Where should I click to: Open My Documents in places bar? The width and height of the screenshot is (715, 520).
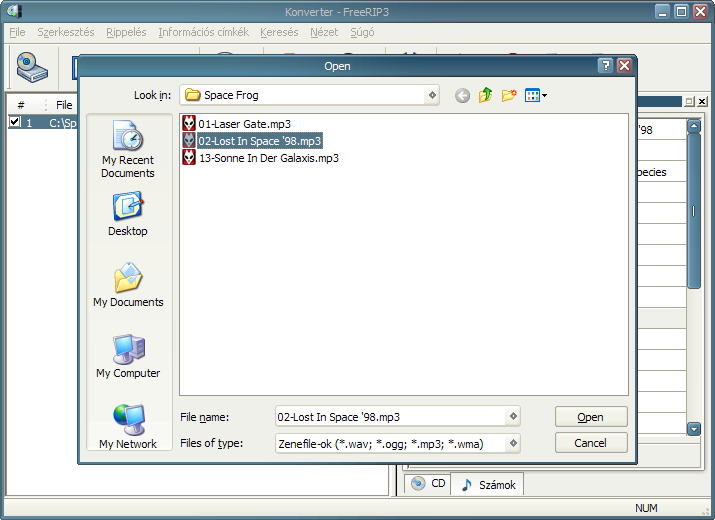click(x=128, y=285)
